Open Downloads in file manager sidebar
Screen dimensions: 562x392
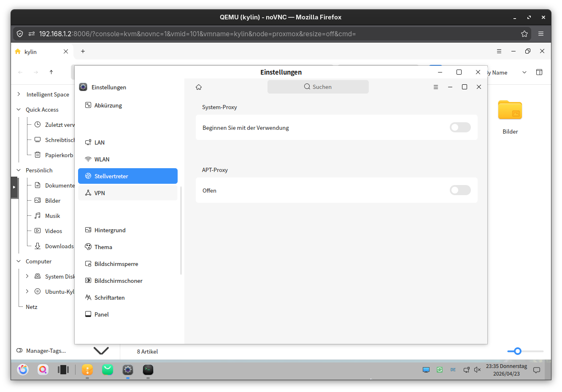[x=54, y=246]
